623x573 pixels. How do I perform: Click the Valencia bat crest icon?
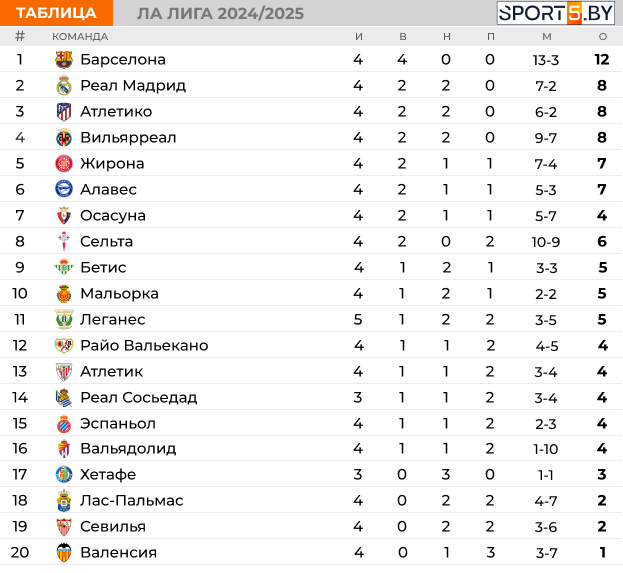pos(64,552)
